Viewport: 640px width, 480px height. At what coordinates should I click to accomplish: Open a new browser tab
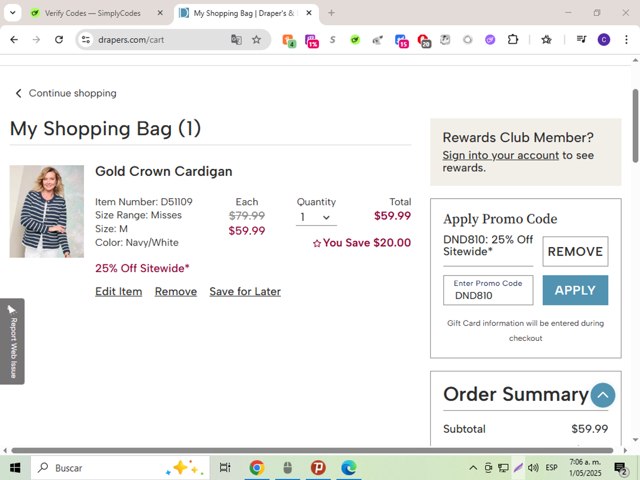click(331, 13)
